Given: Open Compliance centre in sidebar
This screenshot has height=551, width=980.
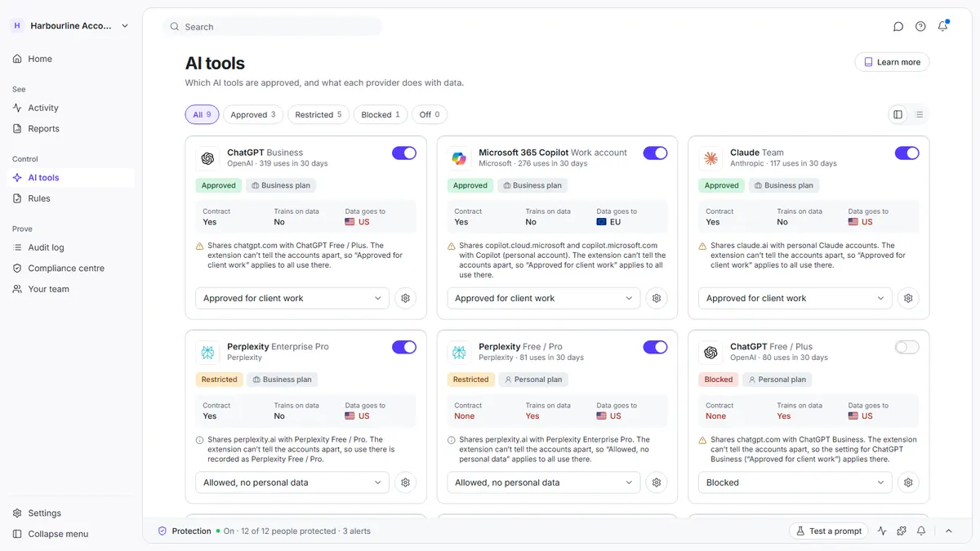Looking at the screenshot, I should tap(70, 268).
